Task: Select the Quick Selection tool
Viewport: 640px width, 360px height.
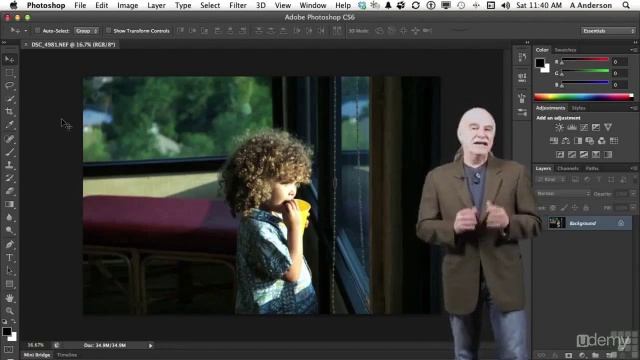Action: pos(9,98)
